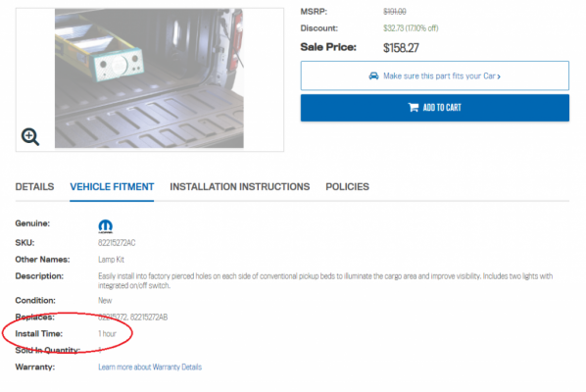Click the SKU number 82215272AC
The height and width of the screenshot is (392, 586).
(x=117, y=243)
